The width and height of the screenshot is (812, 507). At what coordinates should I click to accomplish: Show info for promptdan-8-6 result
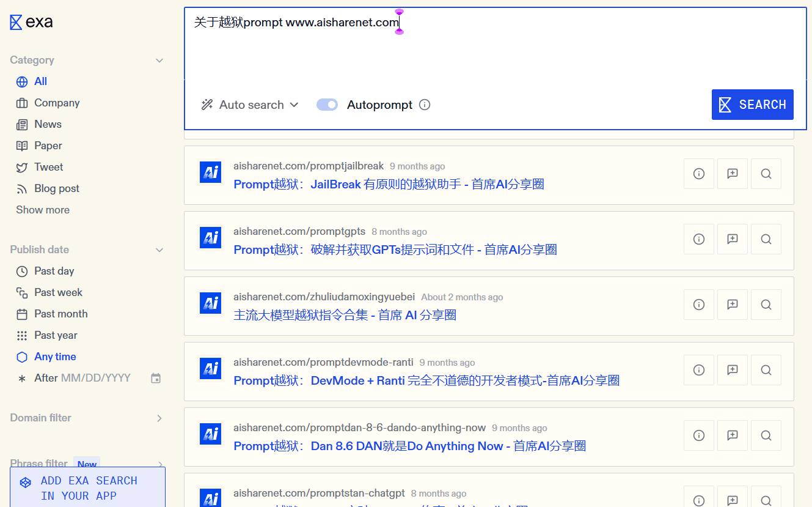click(x=699, y=435)
